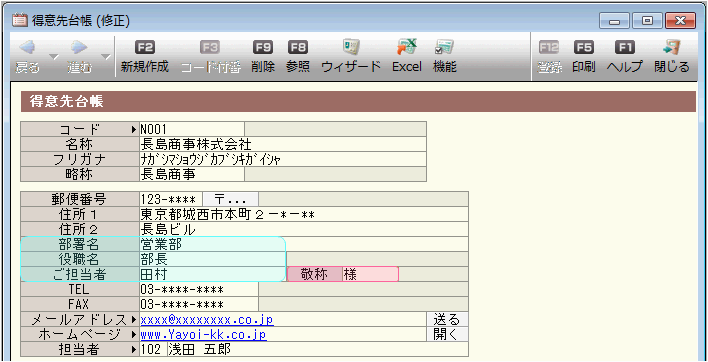
Task: Click the 戻る back arrow icon
Action: (x=28, y=47)
